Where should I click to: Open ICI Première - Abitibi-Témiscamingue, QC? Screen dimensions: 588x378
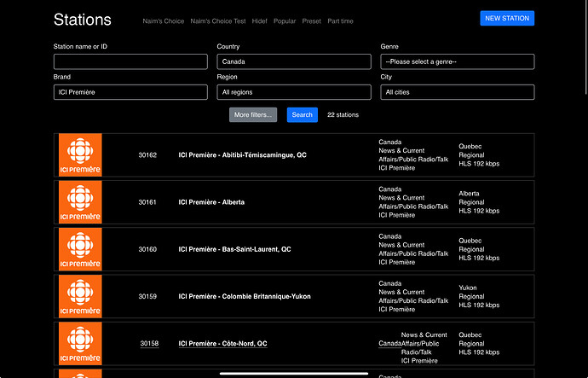242,155
